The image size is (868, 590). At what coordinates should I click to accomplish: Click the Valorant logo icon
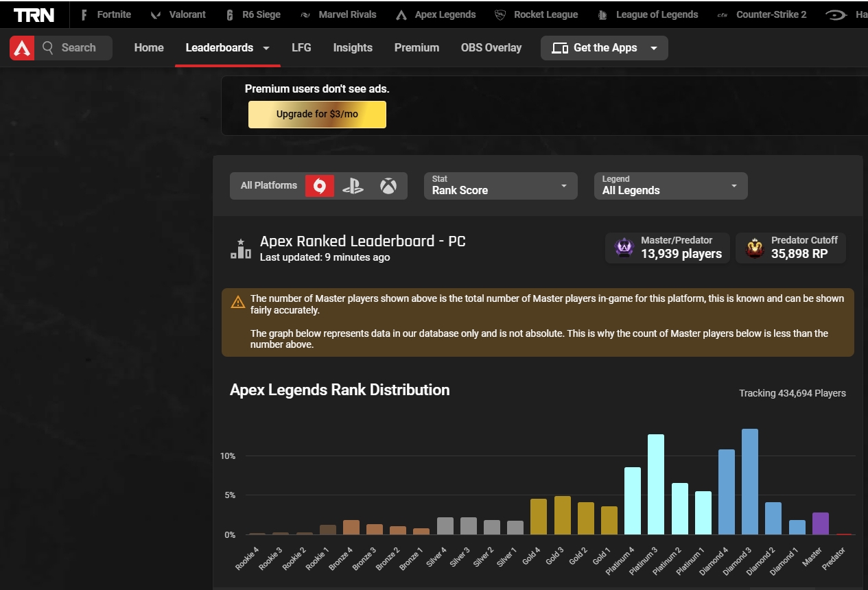tap(156, 15)
